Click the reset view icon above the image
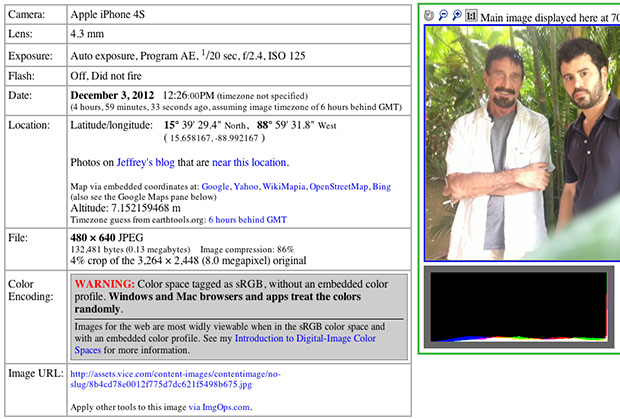Viewport: 620px width, 419px height. [x=429, y=15]
